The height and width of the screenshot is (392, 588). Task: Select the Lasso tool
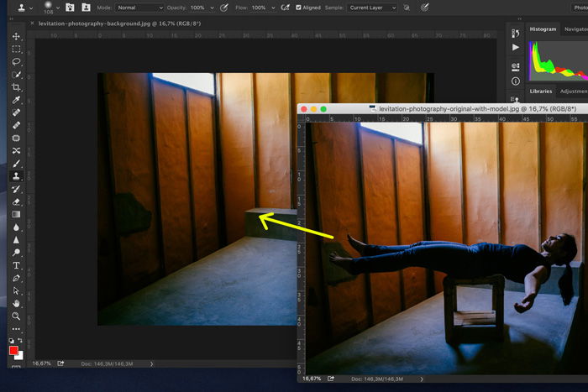click(16, 62)
